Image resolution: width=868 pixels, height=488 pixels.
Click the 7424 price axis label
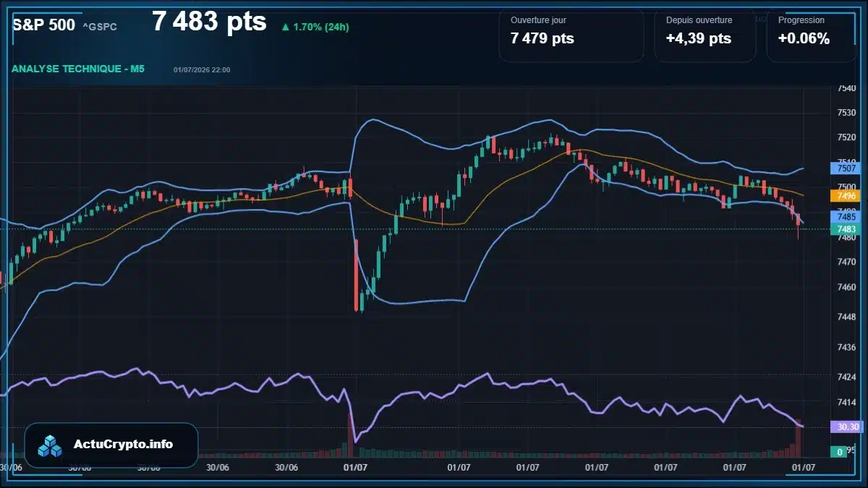click(x=846, y=377)
